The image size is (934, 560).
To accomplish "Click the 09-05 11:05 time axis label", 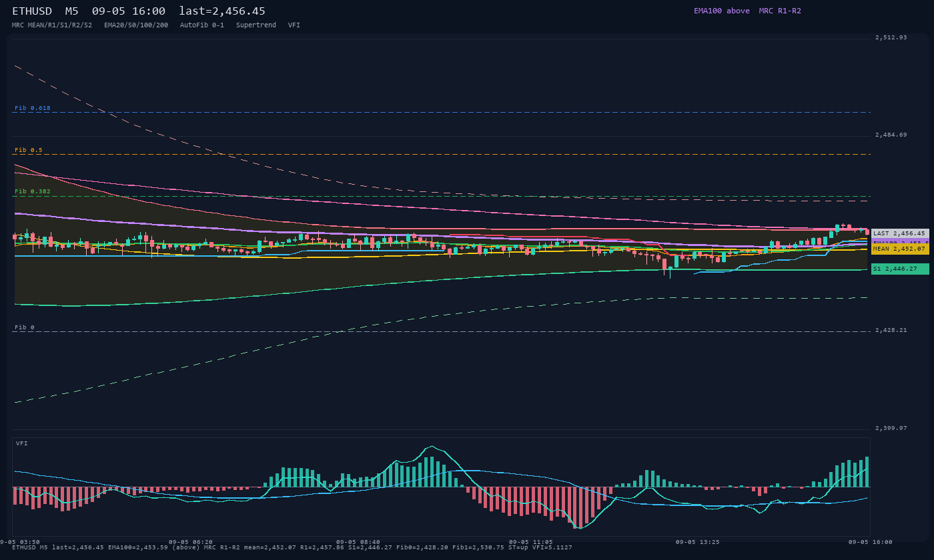I will pyautogui.click(x=531, y=542).
